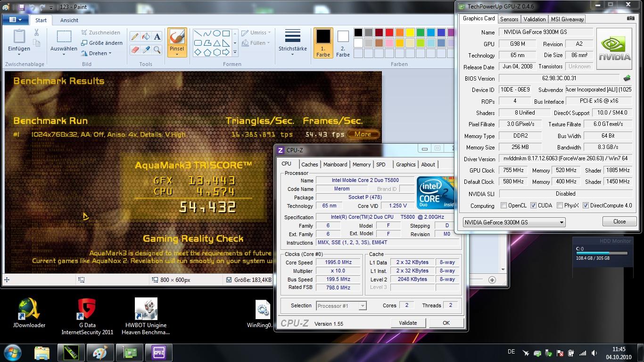644x362 pixels.
Task: Open the MSI Giveaway tab
Action: pyautogui.click(x=567, y=19)
